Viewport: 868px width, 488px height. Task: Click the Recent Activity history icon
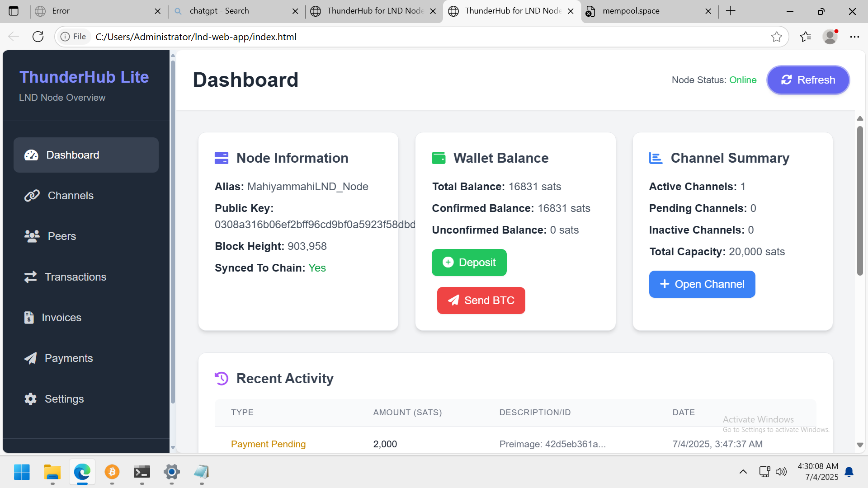[x=222, y=379]
